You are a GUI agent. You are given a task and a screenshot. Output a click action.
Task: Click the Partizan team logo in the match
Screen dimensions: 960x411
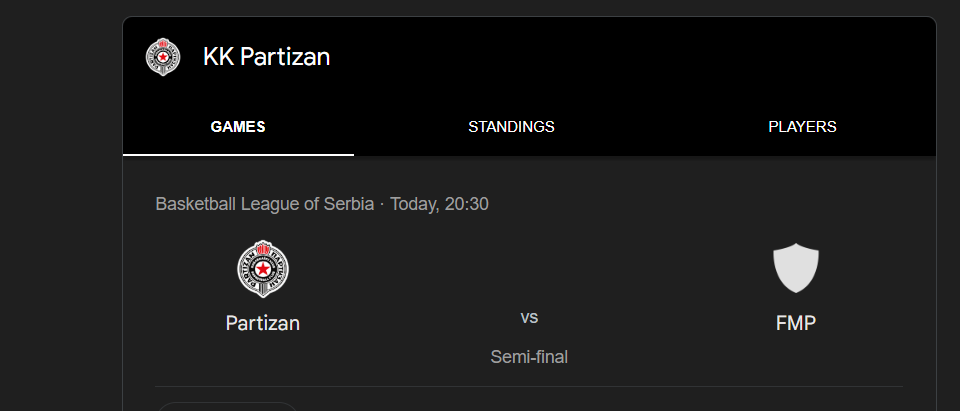(x=263, y=269)
